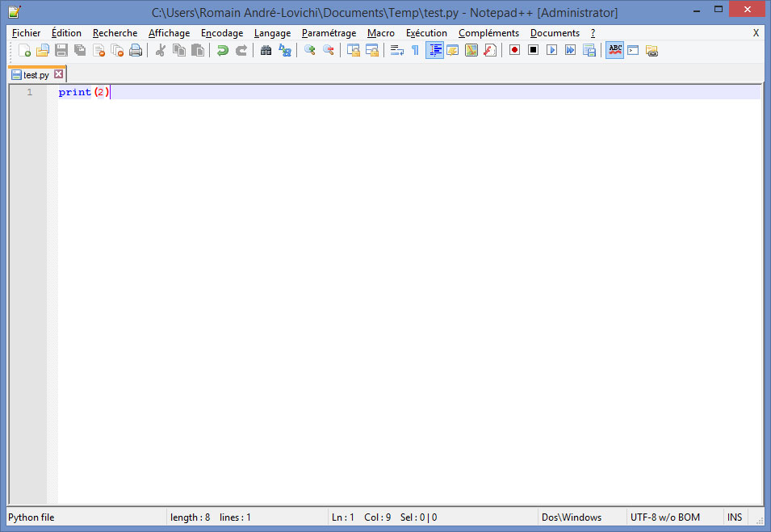Open the Documents menu
The height and width of the screenshot is (532, 771).
click(555, 33)
